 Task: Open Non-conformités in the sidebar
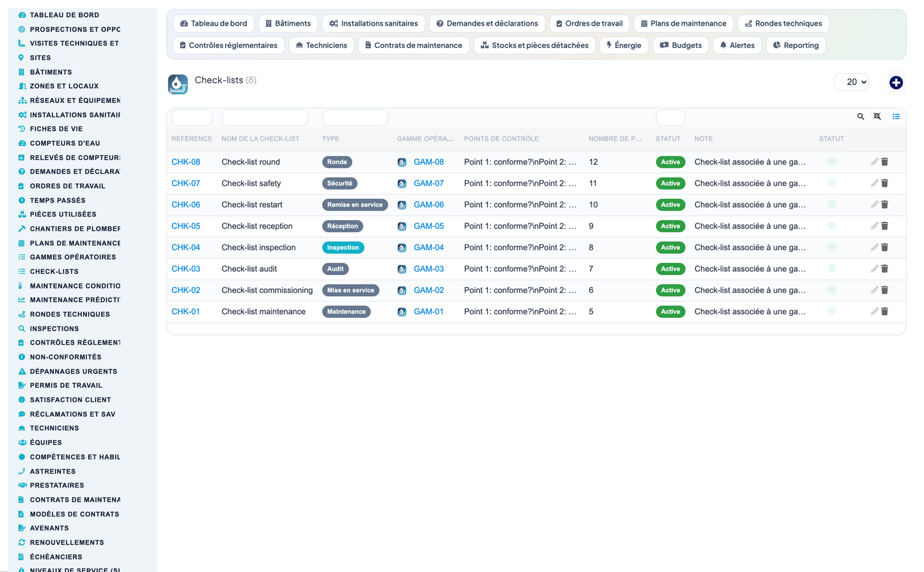coord(66,357)
